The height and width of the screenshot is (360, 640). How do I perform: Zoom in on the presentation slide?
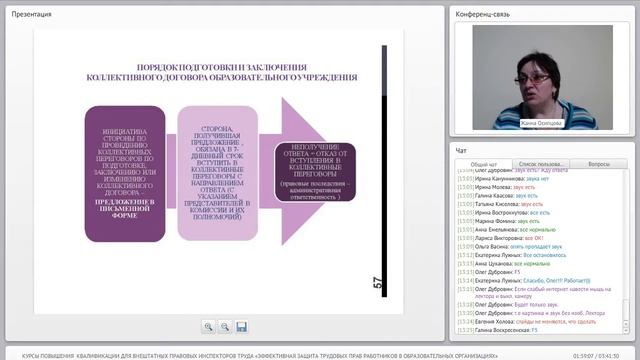click(208, 327)
